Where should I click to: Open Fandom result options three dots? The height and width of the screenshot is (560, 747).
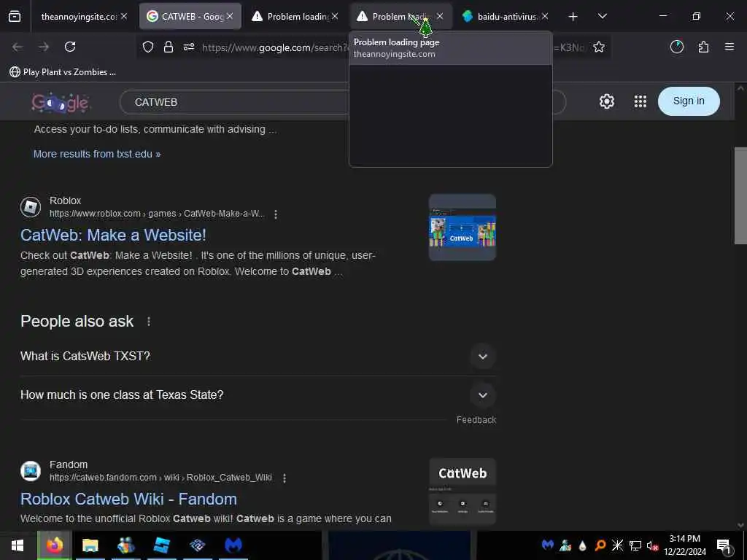285,478
